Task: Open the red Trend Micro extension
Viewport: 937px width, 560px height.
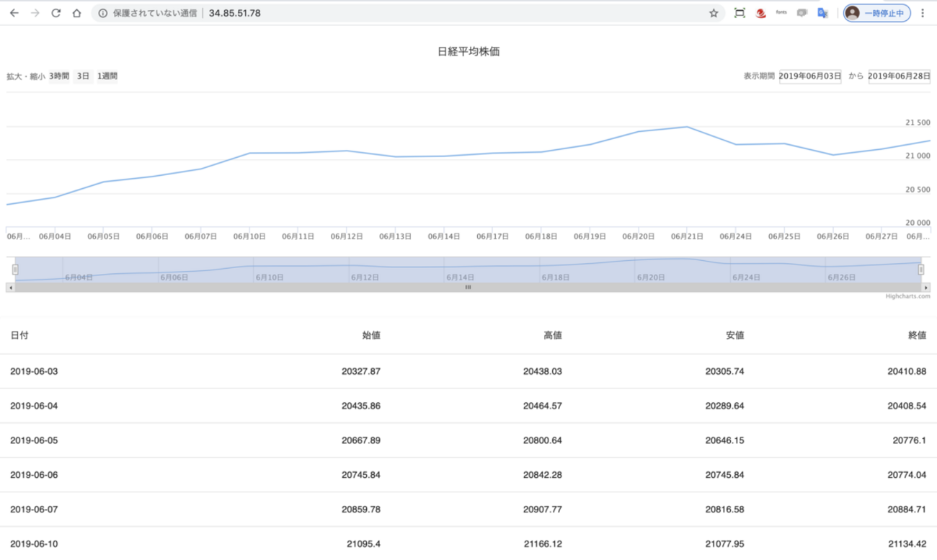Action: point(760,13)
